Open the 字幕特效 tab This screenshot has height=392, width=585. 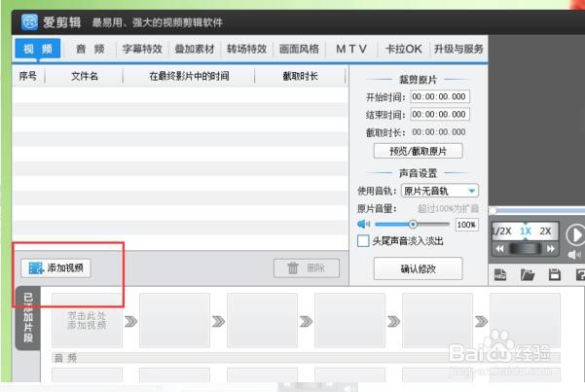click(142, 49)
